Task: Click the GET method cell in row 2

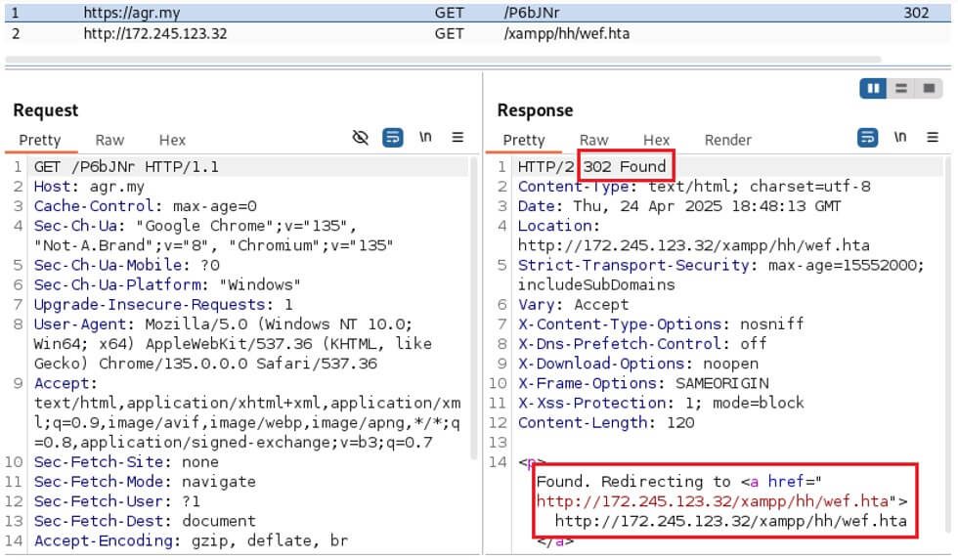Action: click(x=449, y=33)
